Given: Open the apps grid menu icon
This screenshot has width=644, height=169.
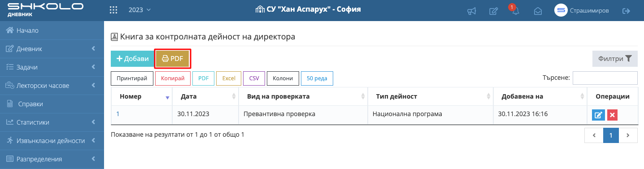Looking at the screenshot, I should (113, 10).
